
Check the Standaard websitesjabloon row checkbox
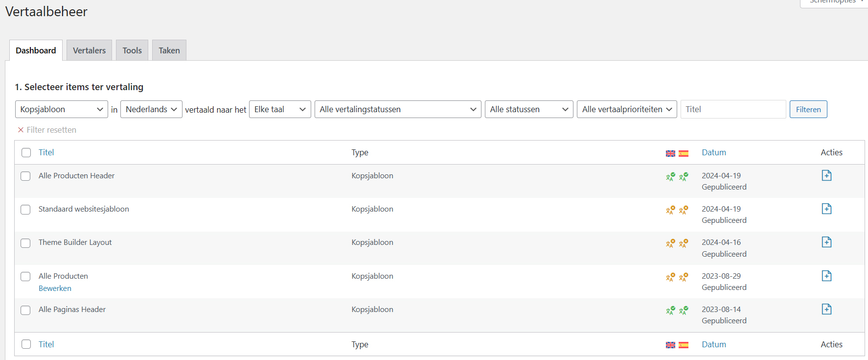pyautogui.click(x=25, y=210)
